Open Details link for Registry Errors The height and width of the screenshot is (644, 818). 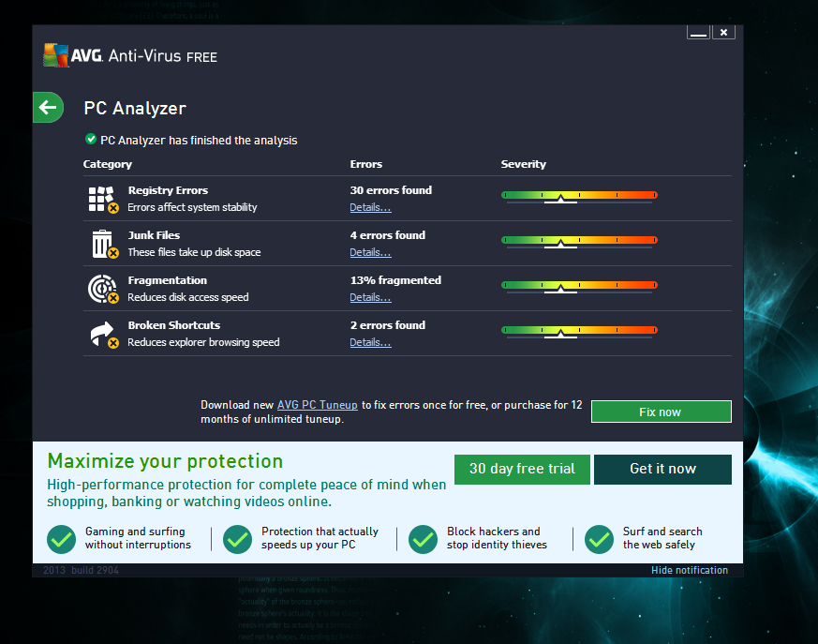click(x=370, y=207)
